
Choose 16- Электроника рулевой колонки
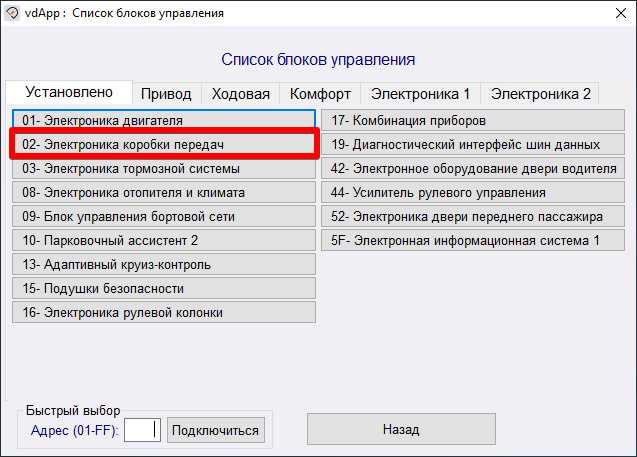click(x=164, y=312)
